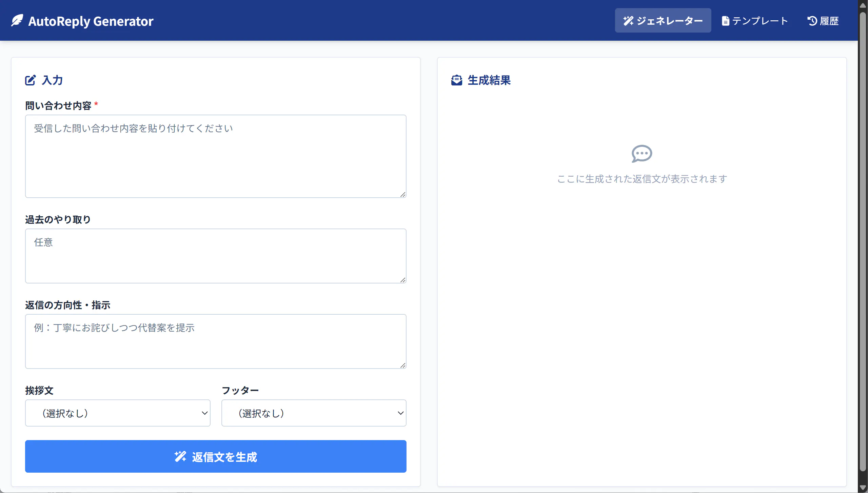The width and height of the screenshot is (868, 493).
Task: Open the フッター dropdown
Action: coord(314,413)
